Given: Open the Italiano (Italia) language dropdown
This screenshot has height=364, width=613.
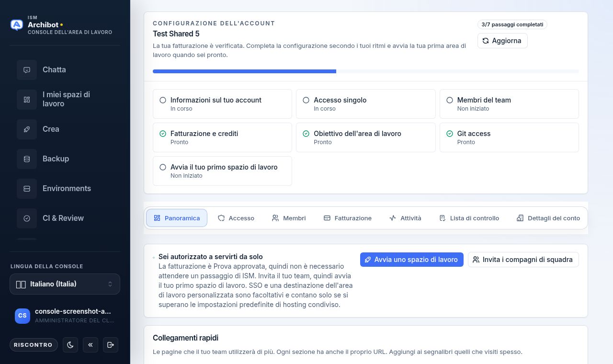Looking at the screenshot, I should 65,284.
